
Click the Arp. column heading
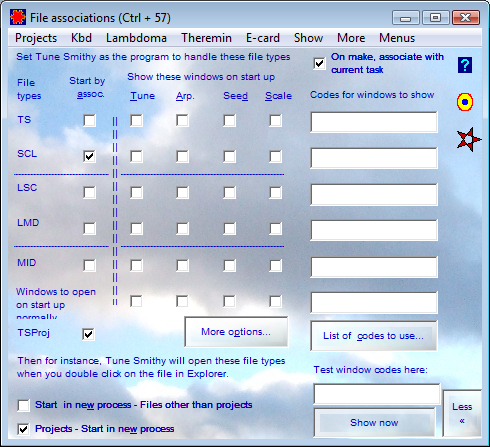[185, 96]
